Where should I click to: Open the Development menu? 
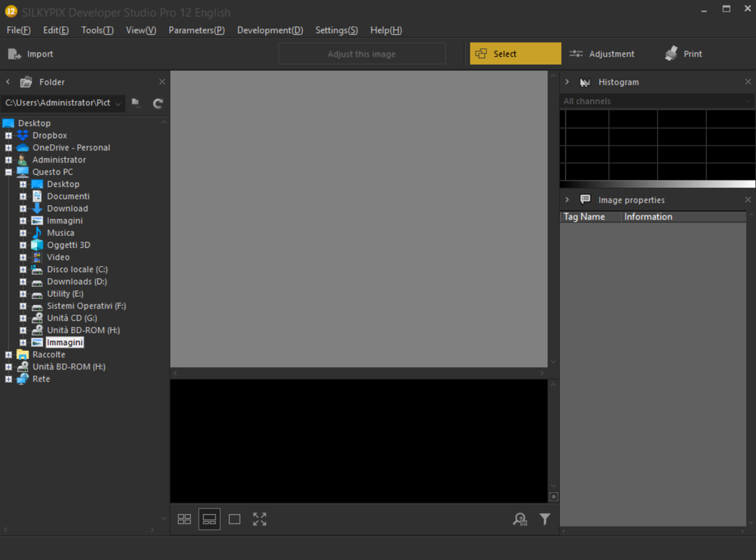pos(270,30)
